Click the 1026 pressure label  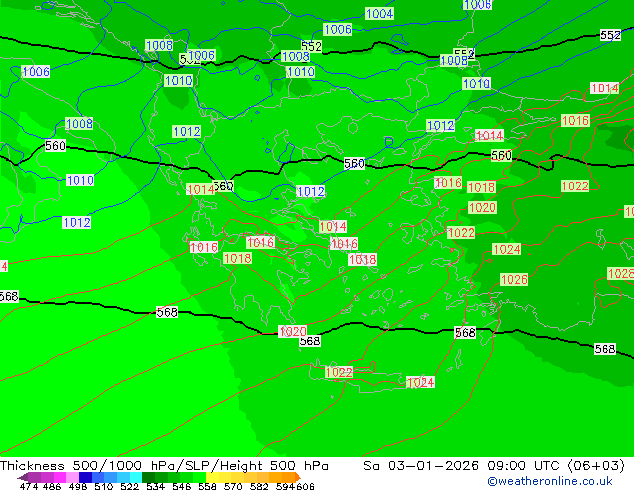pyautogui.click(x=514, y=279)
